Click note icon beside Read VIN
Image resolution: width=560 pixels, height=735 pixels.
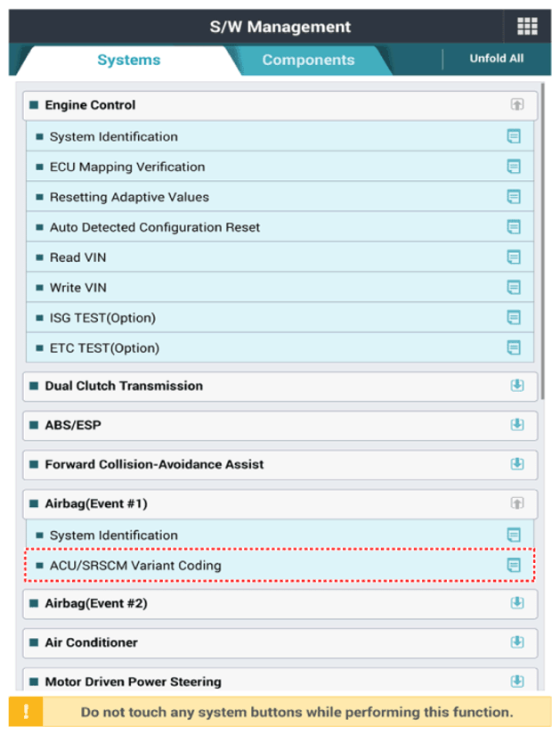(514, 257)
